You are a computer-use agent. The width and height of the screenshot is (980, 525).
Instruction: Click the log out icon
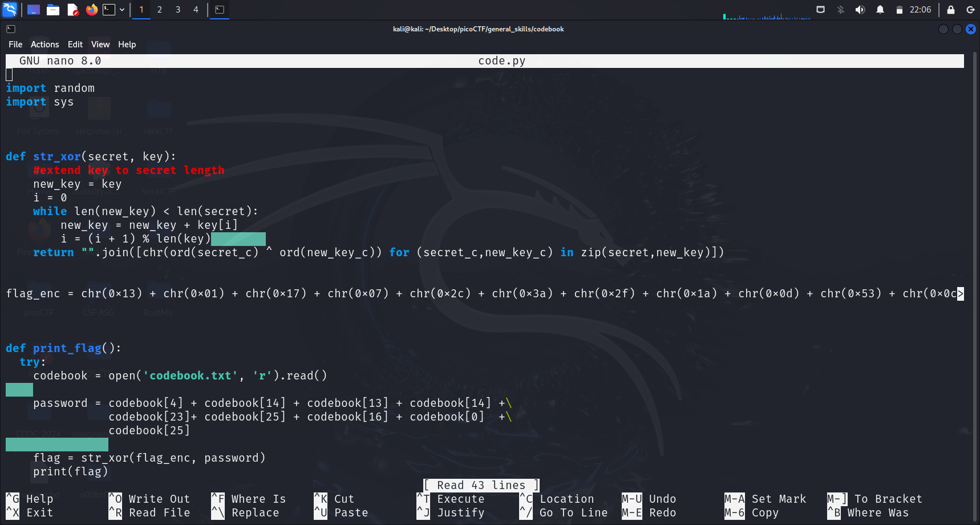coord(970,10)
